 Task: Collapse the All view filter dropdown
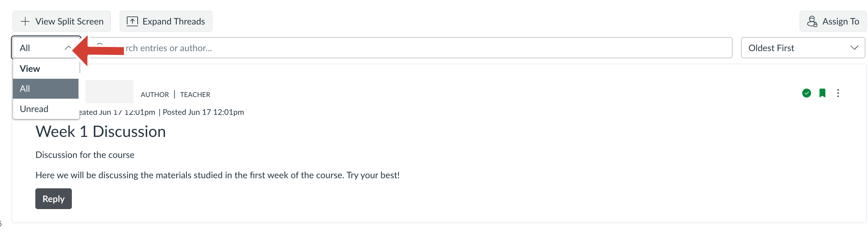[x=68, y=48]
